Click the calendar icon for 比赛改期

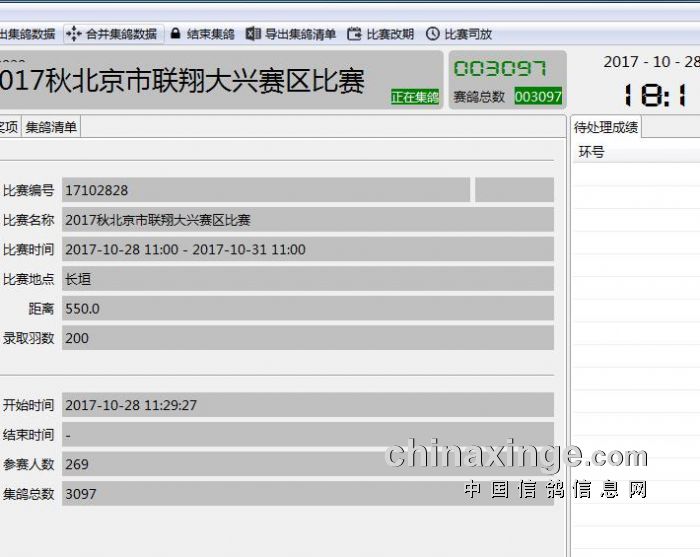tap(354, 34)
